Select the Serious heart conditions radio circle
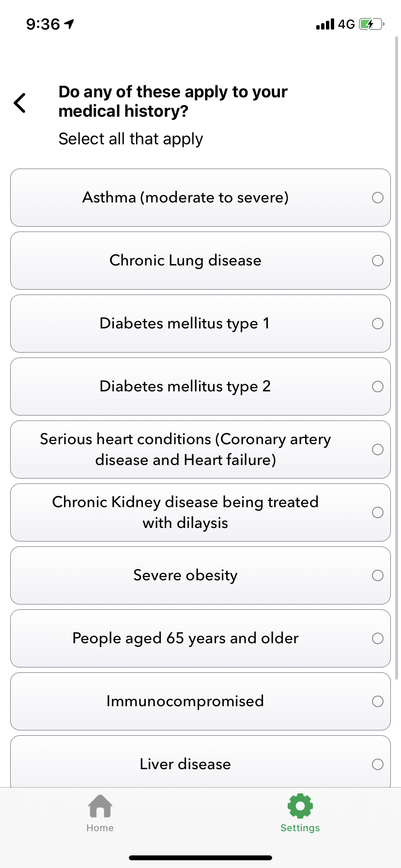401x868 pixels. pyautogui.click(x=378, y=449)
